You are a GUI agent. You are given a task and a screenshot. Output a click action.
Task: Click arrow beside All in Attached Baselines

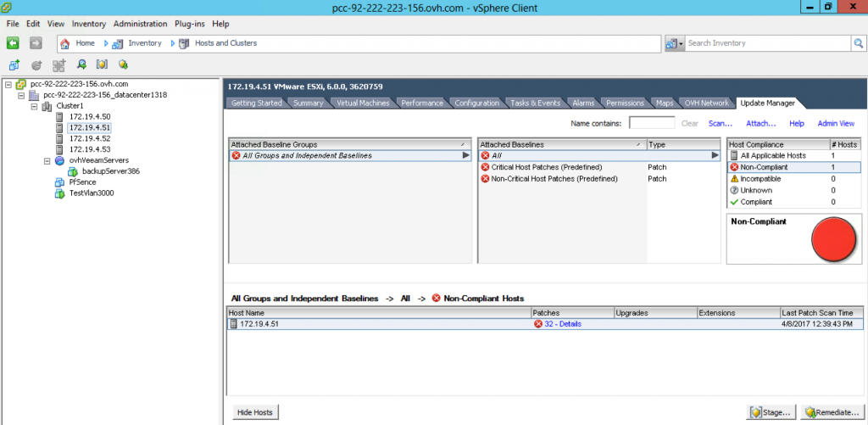[715, 156]
